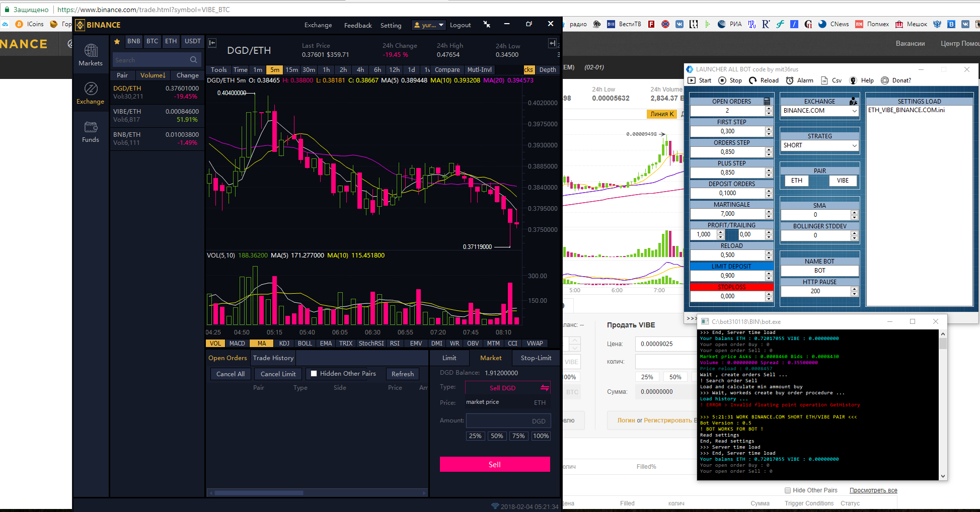Click Amount input field in sell panel
This screenshot has height=512, width=980.
tap(508, 421)
